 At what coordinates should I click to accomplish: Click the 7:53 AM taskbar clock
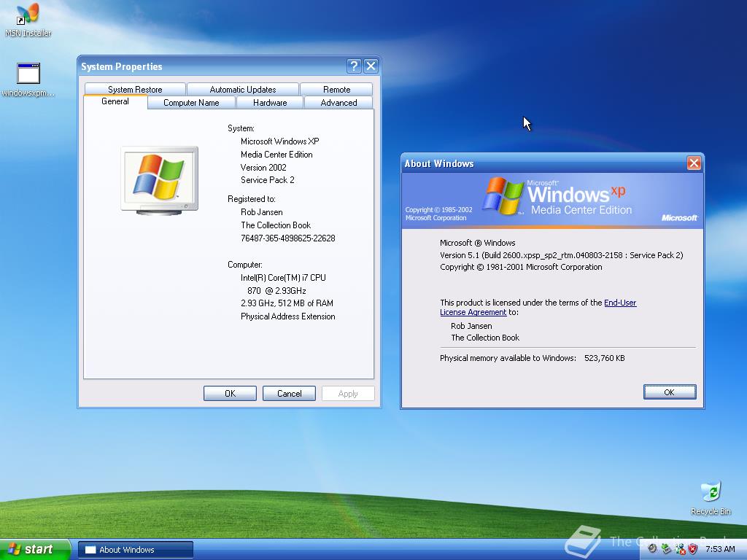[x=720, y=549]
